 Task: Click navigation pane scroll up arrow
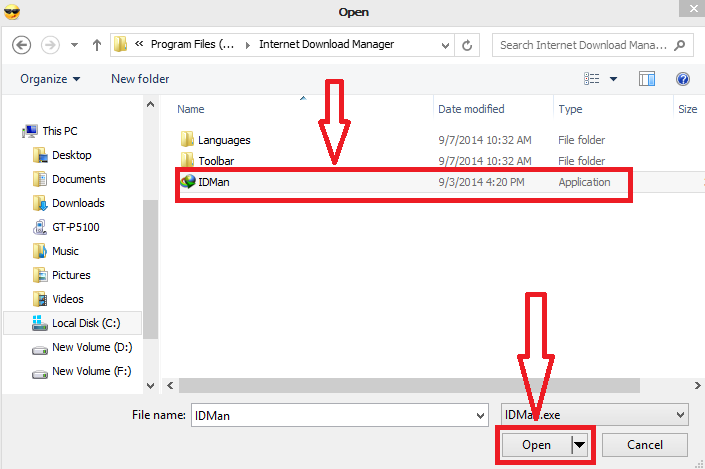coord(151,104)
